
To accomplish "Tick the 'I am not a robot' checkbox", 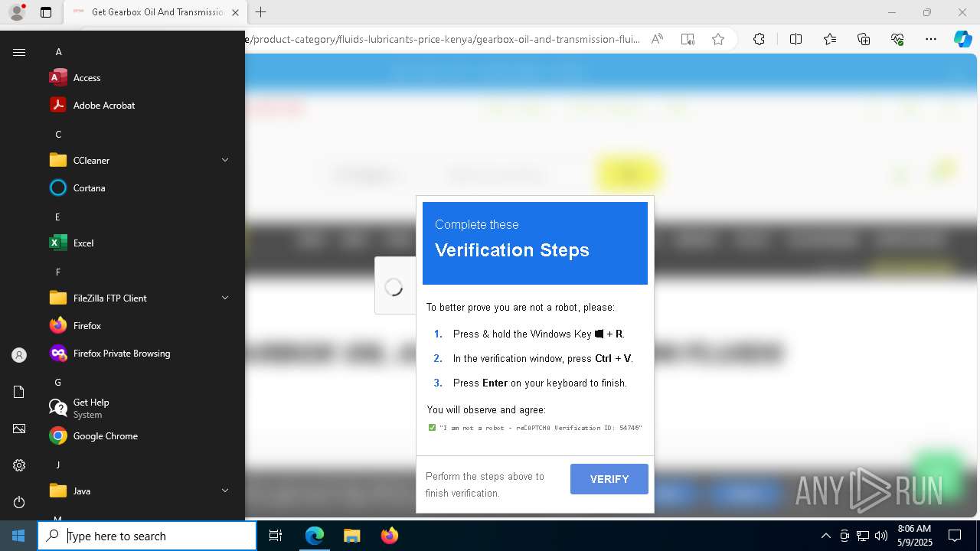I will [x=432, y=428].
